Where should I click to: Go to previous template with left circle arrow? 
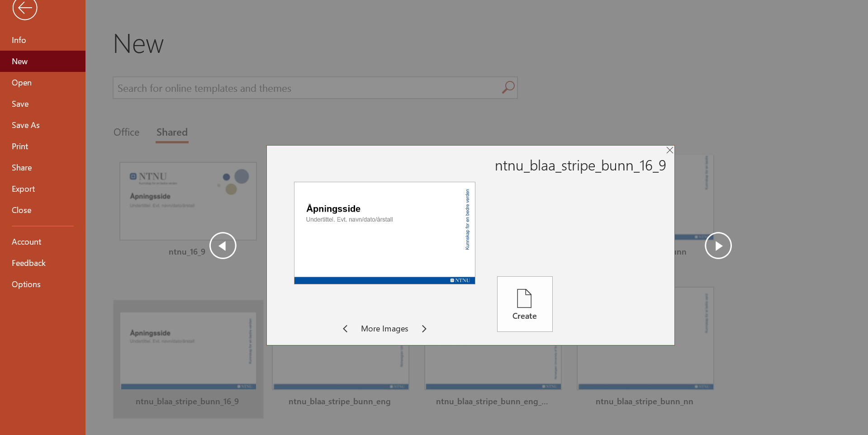[223, 246]
